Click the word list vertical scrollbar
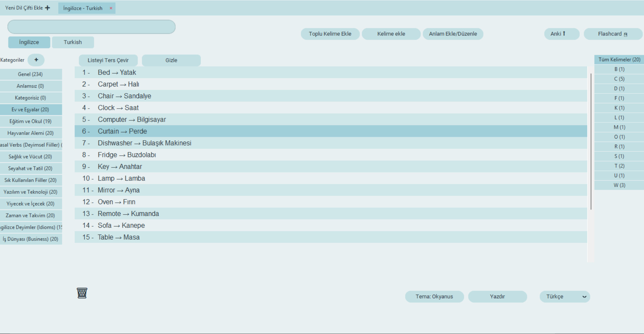644x334 pixels. coord(591,141)
